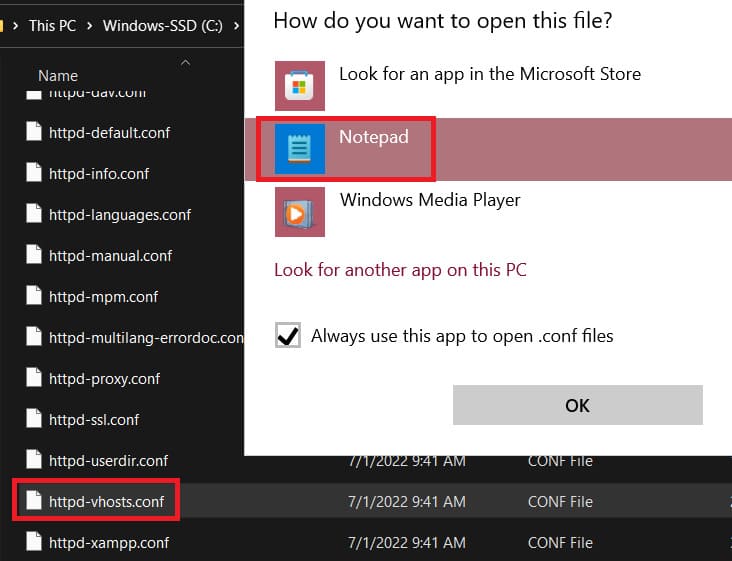This screenshot has width=732, height=561.
Task: Select httpd-default.conf file name
Action: (109, 133)
